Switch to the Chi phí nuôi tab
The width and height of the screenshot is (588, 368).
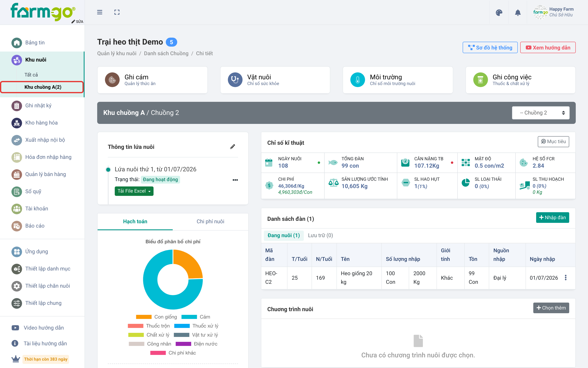(x=210, y=221)
